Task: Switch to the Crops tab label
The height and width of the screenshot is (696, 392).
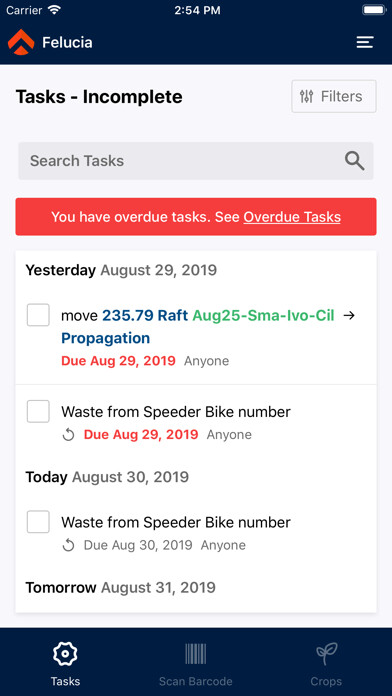Action: (x=326, y=681)
